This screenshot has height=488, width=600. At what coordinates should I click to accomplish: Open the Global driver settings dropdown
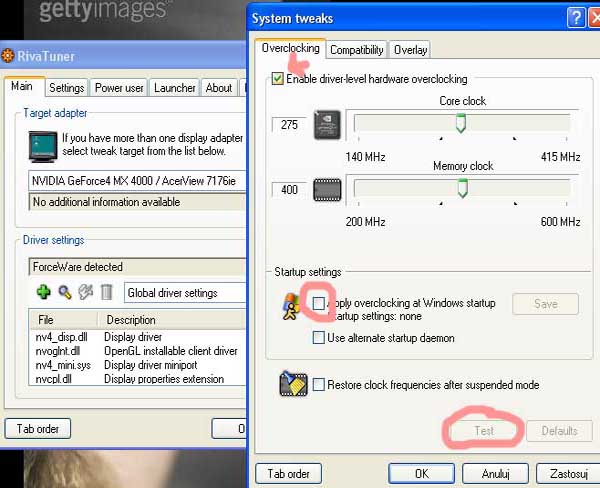tap(185, 293)
